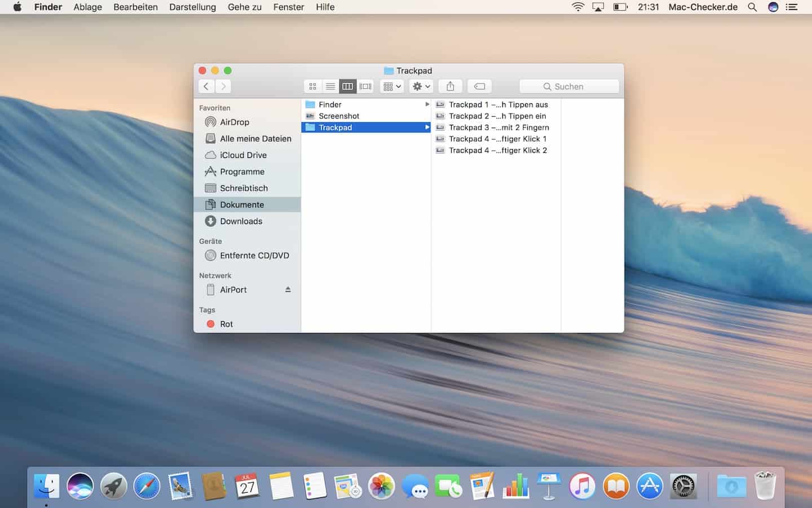Open System Preferences gear in Dock
This screenshot has height=508, width=812.
click(683, 485)
